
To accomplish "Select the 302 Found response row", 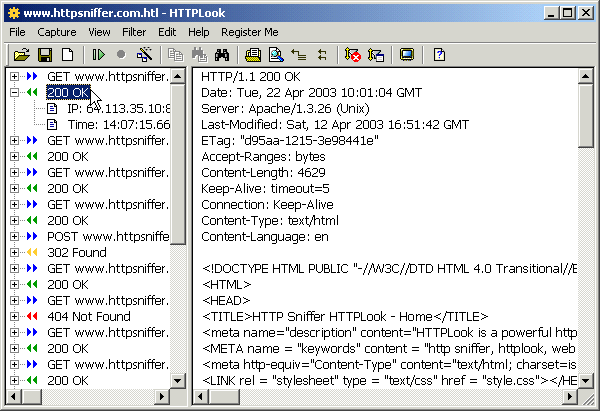I will (x=77, y=253).
